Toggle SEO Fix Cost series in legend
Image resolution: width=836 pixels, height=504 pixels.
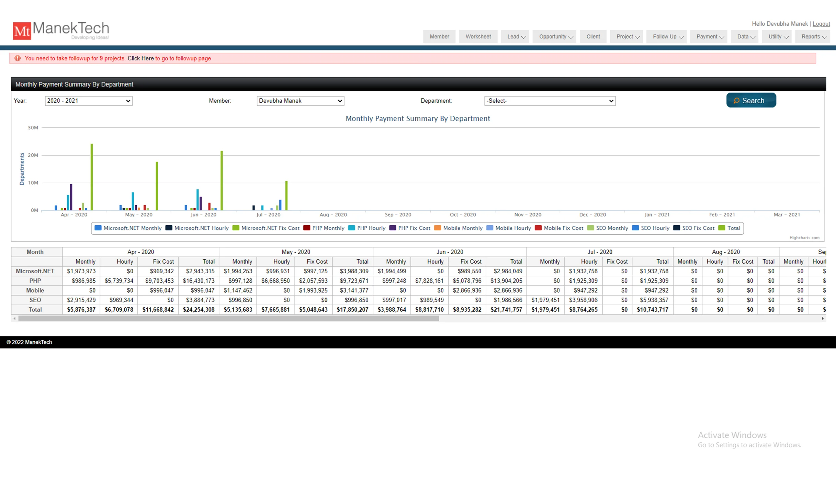694,228
